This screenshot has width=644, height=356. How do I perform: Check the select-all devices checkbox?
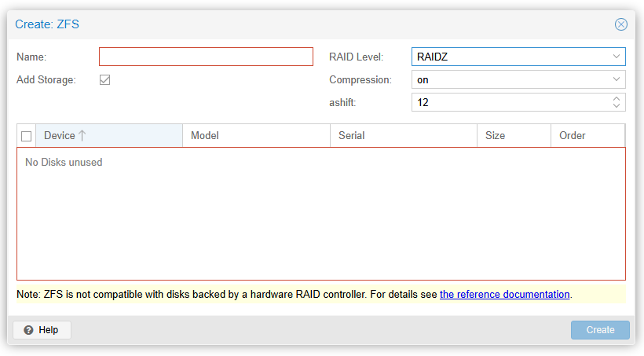(26, 136)
